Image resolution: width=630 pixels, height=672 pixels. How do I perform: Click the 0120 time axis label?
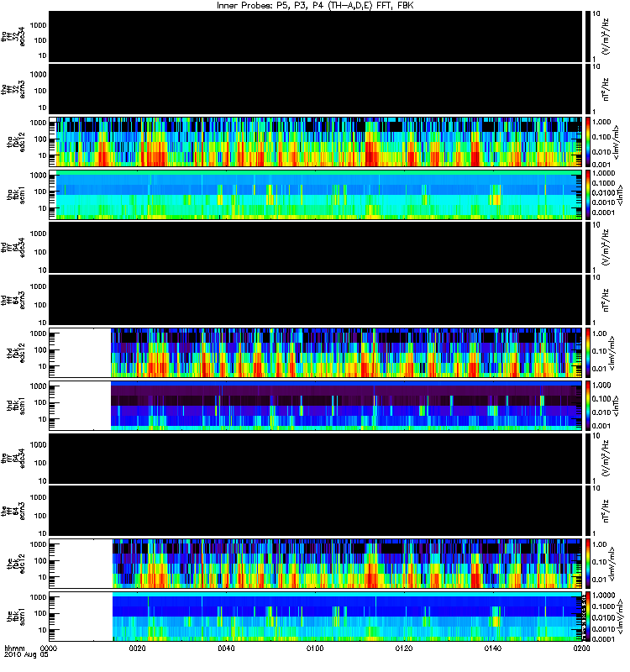tap(404, 648)
